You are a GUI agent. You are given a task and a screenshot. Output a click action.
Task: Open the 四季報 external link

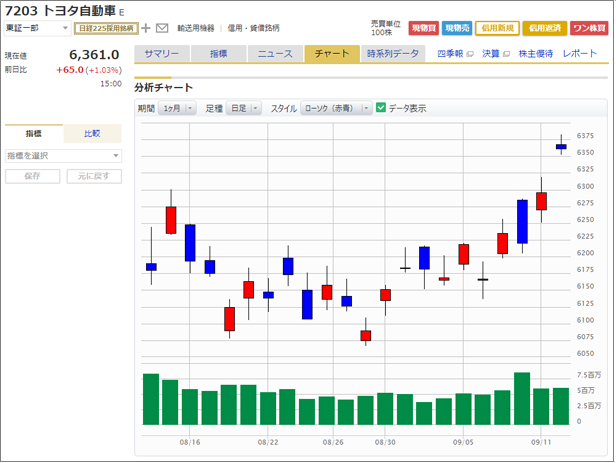tap(455, 54)
